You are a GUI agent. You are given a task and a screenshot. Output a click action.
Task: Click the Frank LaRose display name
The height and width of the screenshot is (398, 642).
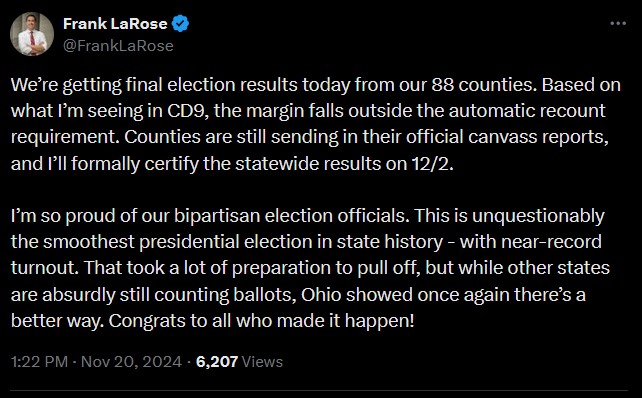(x=115, y=24)
